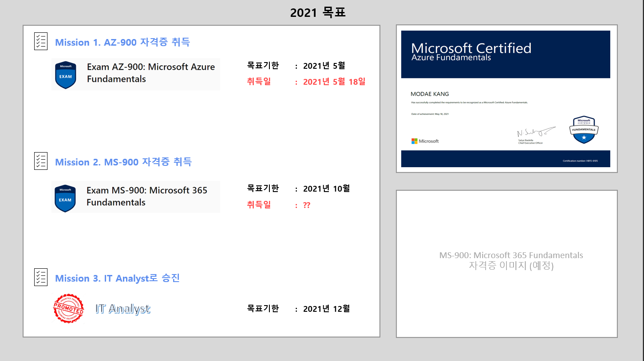Click the '목표기한' label in Mission 1
The image size is (644, 361).
click(x=263, y=66)
